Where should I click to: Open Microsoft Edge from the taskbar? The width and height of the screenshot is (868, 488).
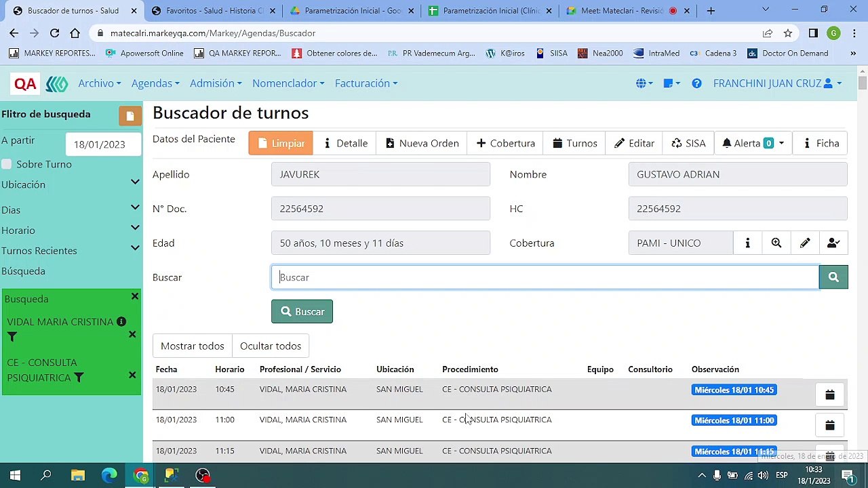pos(109,475)
